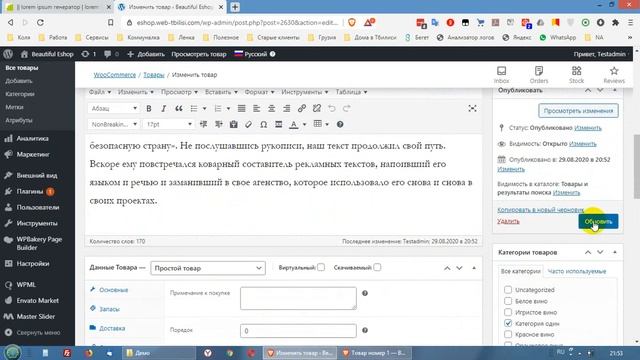The image size is (640, 360).
Task: Toggle italic formatting in editor toolbar
Action: click(x=163, y=108)
